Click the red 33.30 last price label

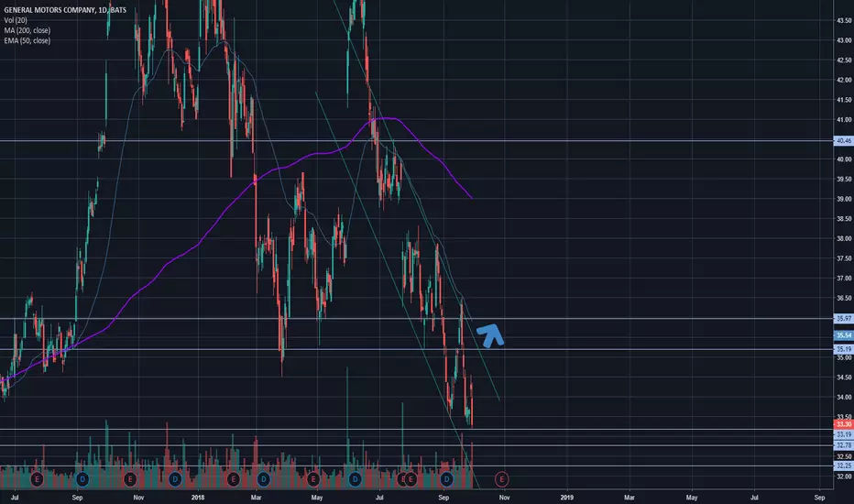844,424
